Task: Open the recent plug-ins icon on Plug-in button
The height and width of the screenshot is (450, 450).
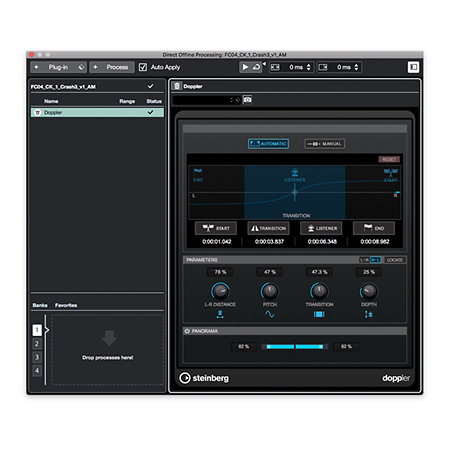Action: [x=81, y=67]
